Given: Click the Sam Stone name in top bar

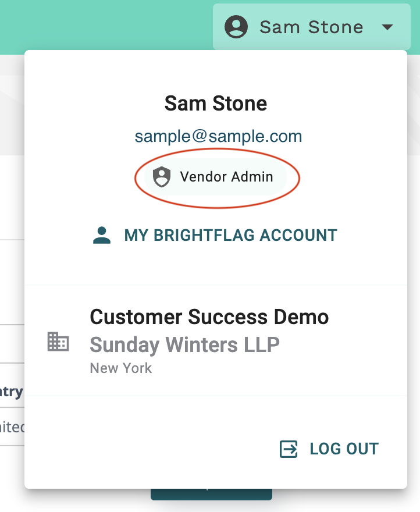Looking at the screenshot, I should pyautogui.click(x=311, y=27).
